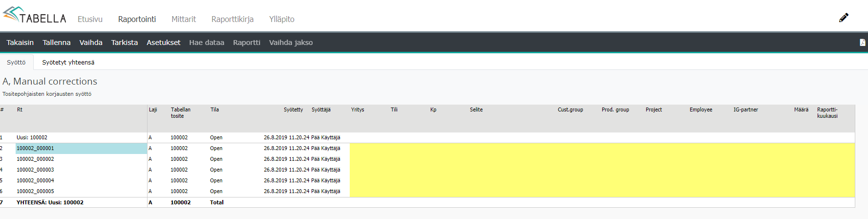Click yellow Yritys input cell for row 100002_000003
Screen dimensions: 868x219
tap(369, 170)
